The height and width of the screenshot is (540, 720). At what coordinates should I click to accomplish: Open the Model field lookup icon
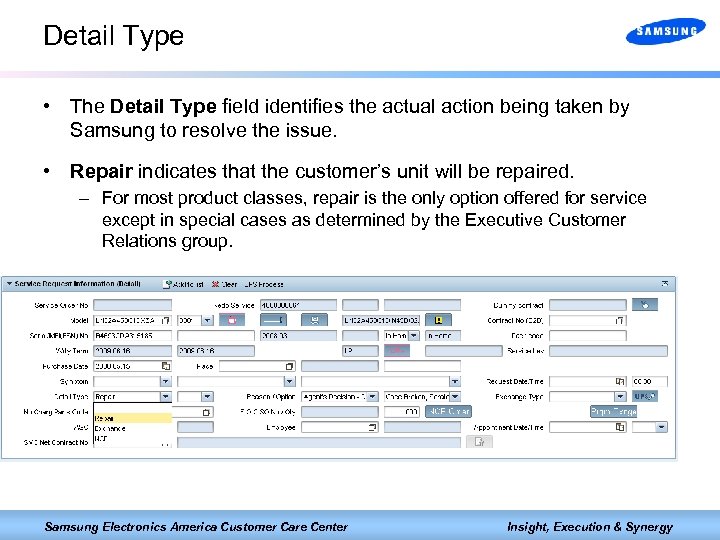(x=165, y=320)
